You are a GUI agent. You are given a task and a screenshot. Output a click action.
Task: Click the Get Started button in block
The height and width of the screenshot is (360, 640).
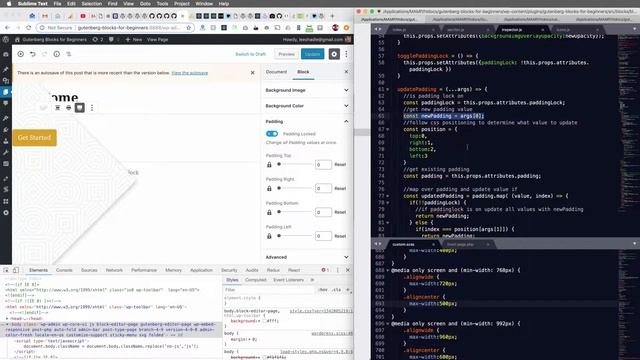click(34, 138)
